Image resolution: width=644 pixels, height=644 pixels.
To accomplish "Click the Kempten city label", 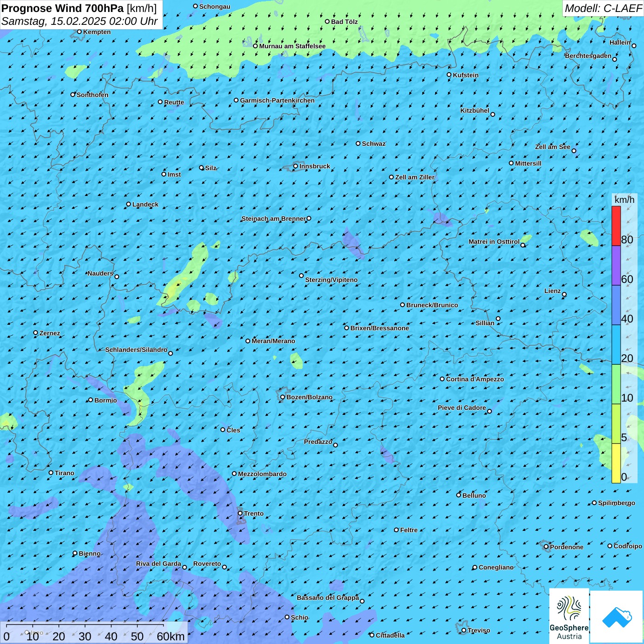I will [97, 32].
